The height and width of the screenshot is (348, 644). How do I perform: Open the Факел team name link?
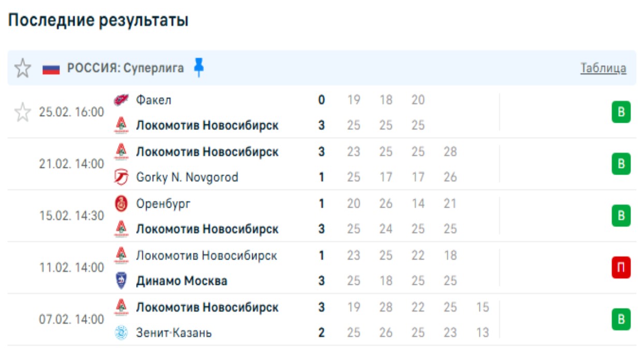coord(154,100)
